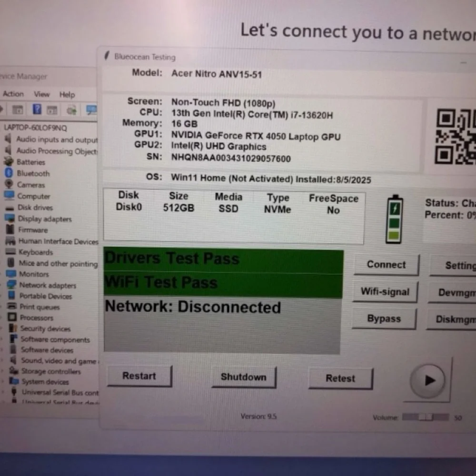This screenshot has width=476, height=476.
Task: Click the Bluetooth category icon
Action: [x=9, y=173]
